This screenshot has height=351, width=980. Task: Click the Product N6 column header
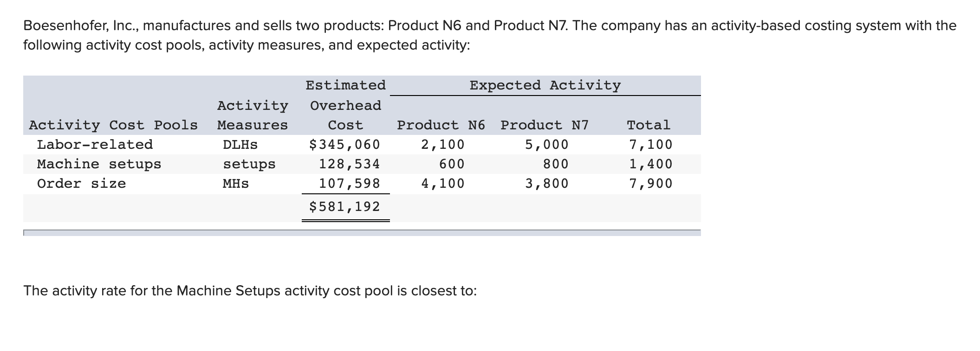coord(441,125)
